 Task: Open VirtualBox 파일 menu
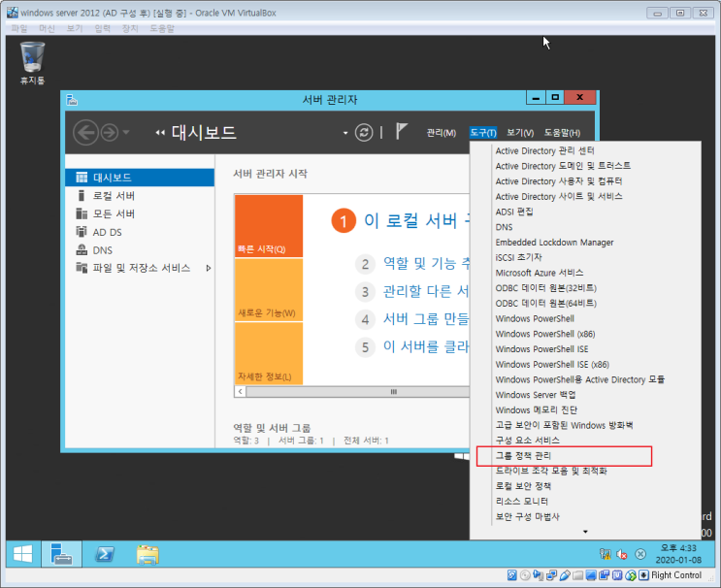(19, 28)
